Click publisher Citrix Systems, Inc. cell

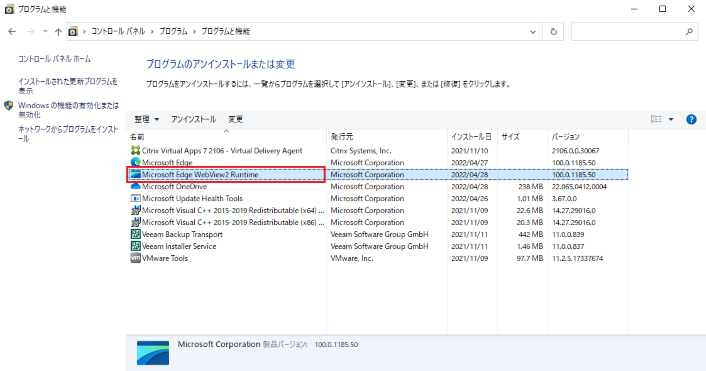click(361, 150)
